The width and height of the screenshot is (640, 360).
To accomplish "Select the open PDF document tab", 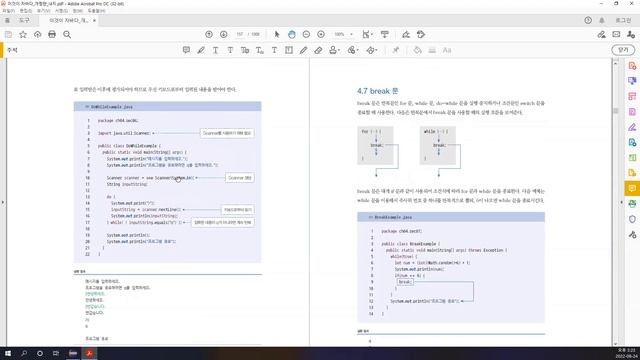I will [x=69, y=20].
